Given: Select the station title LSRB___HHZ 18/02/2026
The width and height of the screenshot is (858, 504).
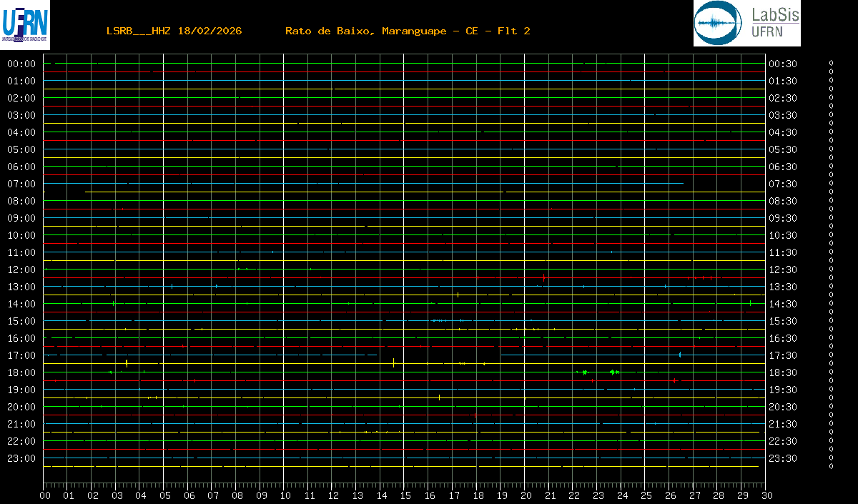Looking at the screenshot, I should click(x=174, y=31).
